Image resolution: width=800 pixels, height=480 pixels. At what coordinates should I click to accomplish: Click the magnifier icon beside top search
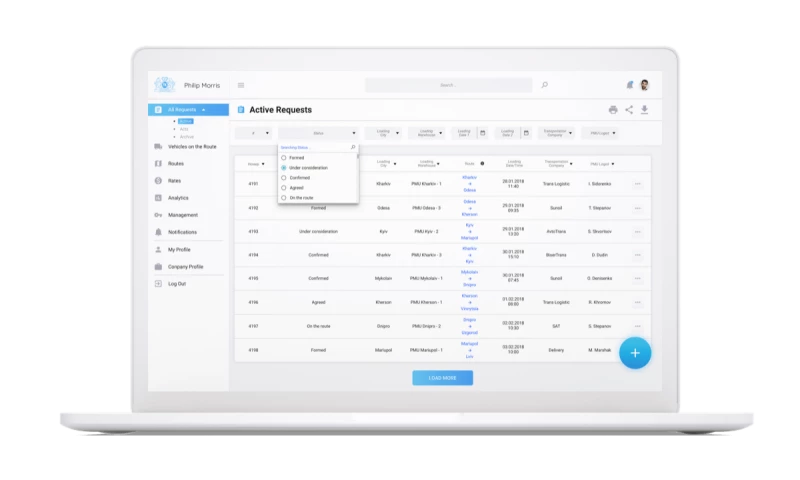(544, 85)
